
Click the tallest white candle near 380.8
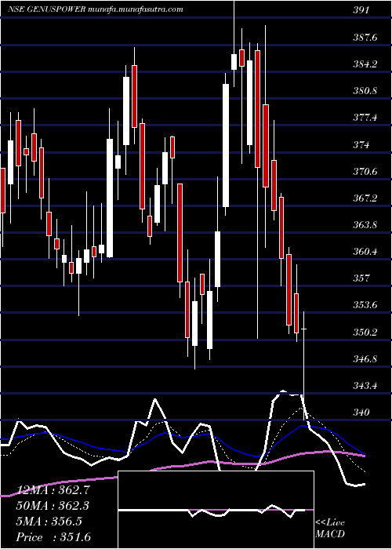click(226, 145)
